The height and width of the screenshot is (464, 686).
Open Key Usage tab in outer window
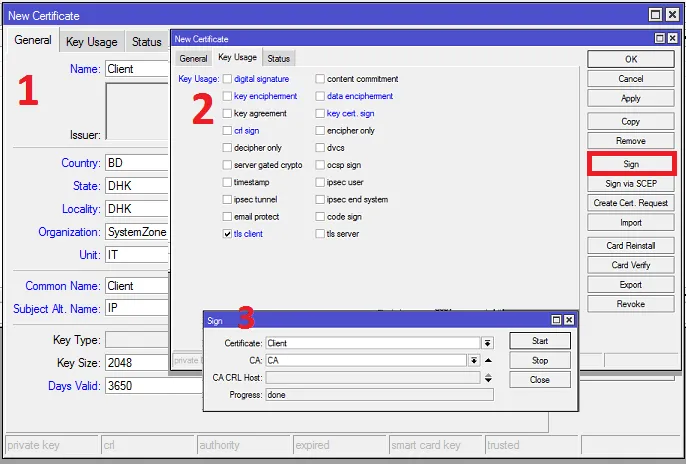pos(92,42)
